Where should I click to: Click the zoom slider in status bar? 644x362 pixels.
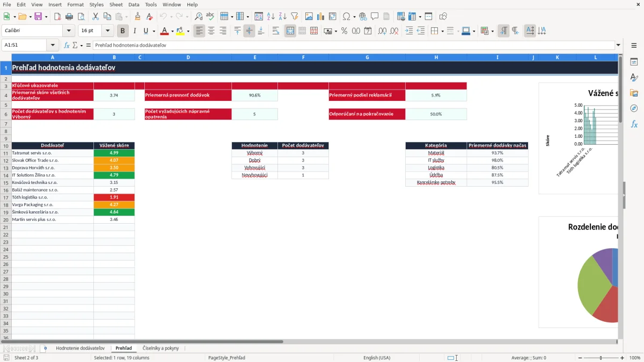click(601, 358)
